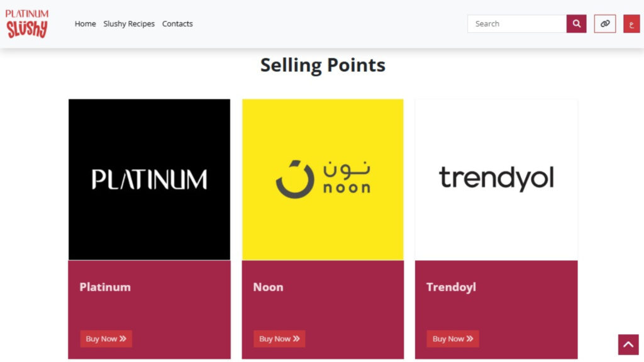The image size is (644, 362).
Task: Click the black Platinum logo image
Action: 149,180
